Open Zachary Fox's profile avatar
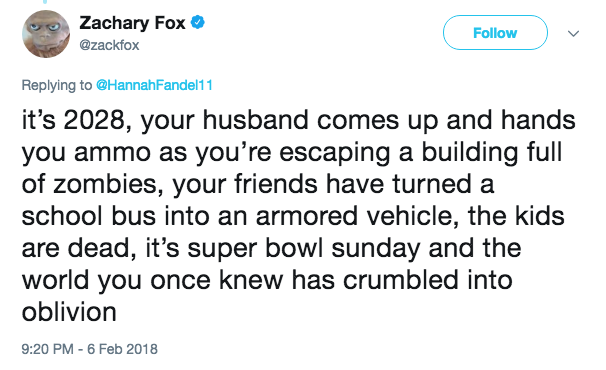 click(x=46, y=34)
